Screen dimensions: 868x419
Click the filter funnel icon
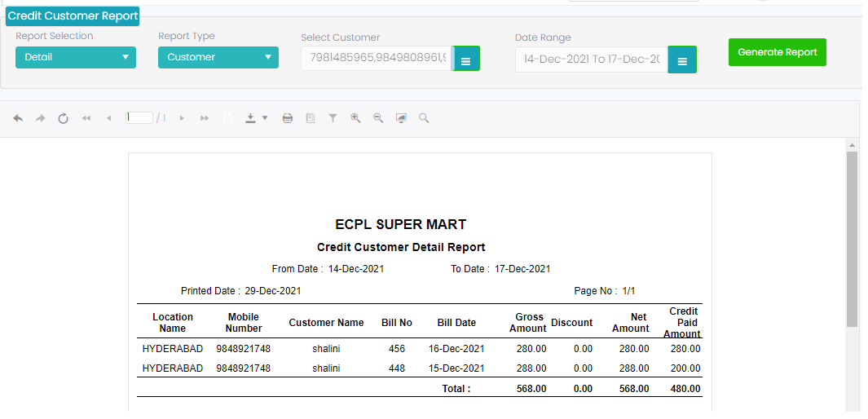click(333, 118)
